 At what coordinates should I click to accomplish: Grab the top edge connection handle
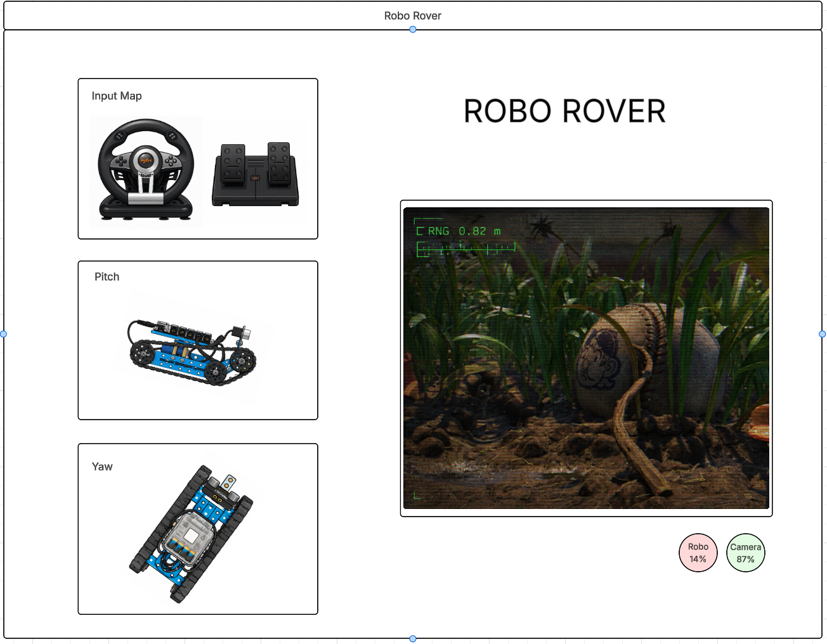point(413,29)
